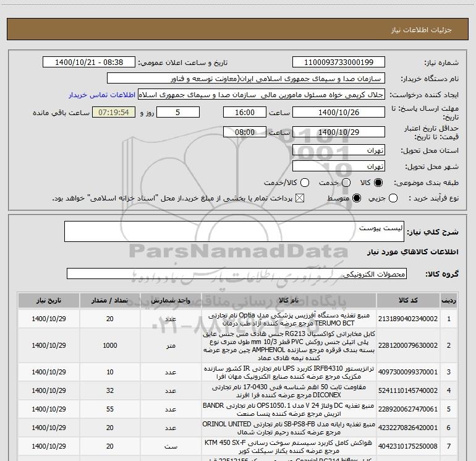Choose the متوسط purchase type radio
The width and height of the screenshot is (476, 461).
pyautogui.click(x=357, y=199)
